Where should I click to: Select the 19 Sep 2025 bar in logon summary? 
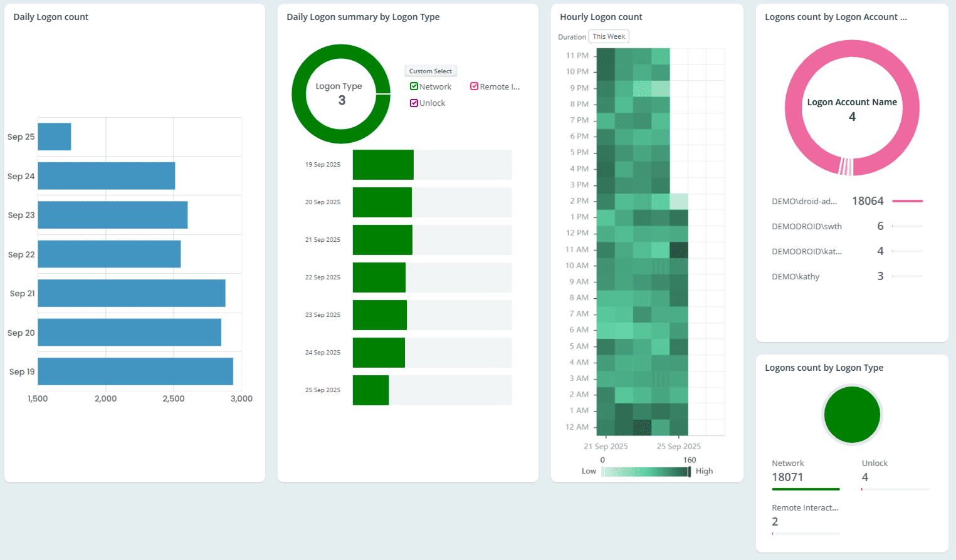tap(382, 164)
